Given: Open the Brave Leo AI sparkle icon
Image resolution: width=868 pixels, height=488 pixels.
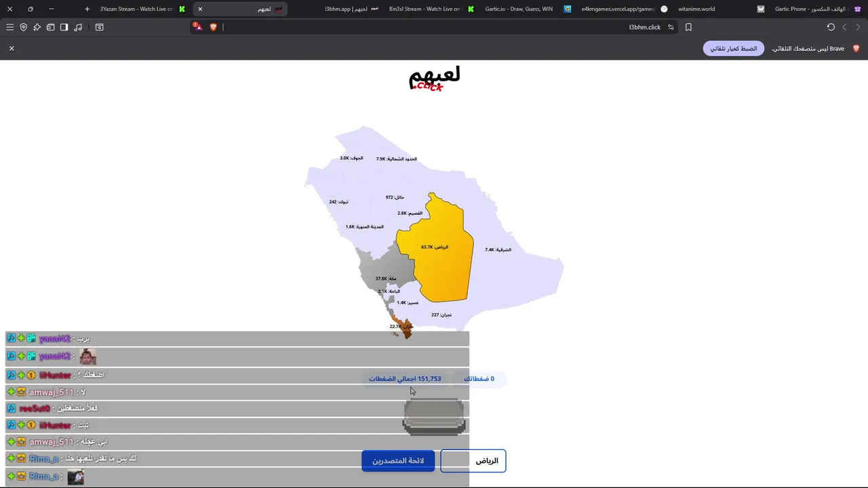Looking at the screenshot, I should [x=37, y=27].
